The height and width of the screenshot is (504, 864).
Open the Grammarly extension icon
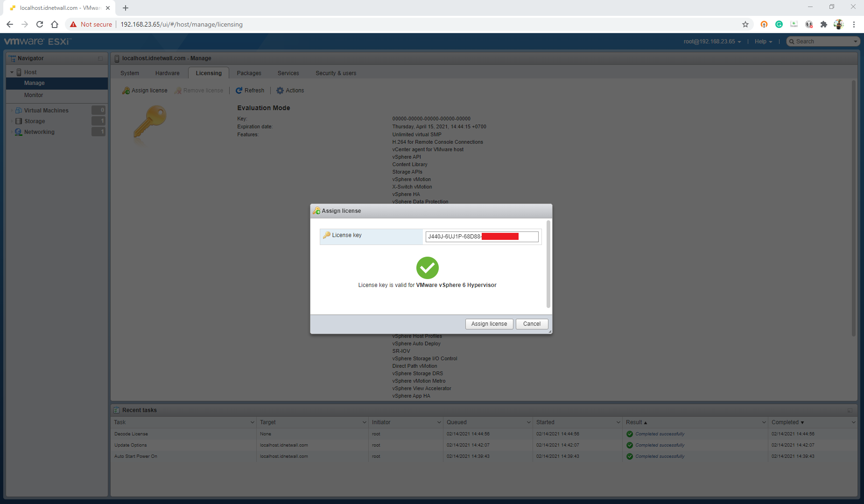tap(779, 24)
